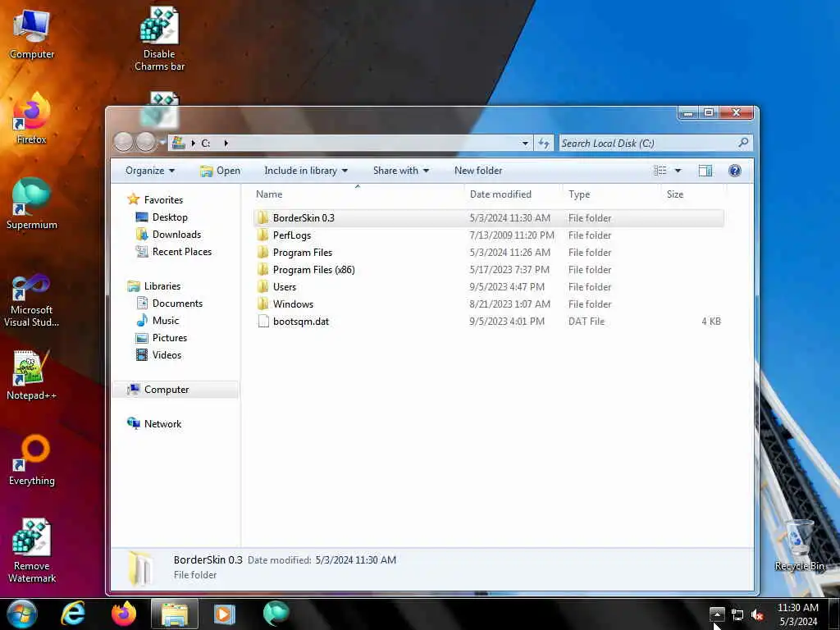This screenshot has width=840, height=630.
Task: Launch Internet Explorer from the taskbar
Action: tap(73, 614)
